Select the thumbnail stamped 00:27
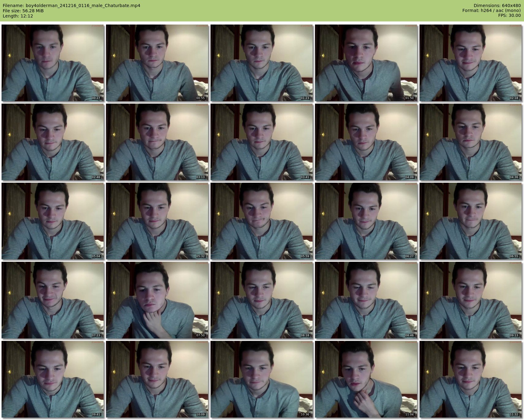Image resolution: width=524 pixels, height=420 pixels. coord(53,63)
